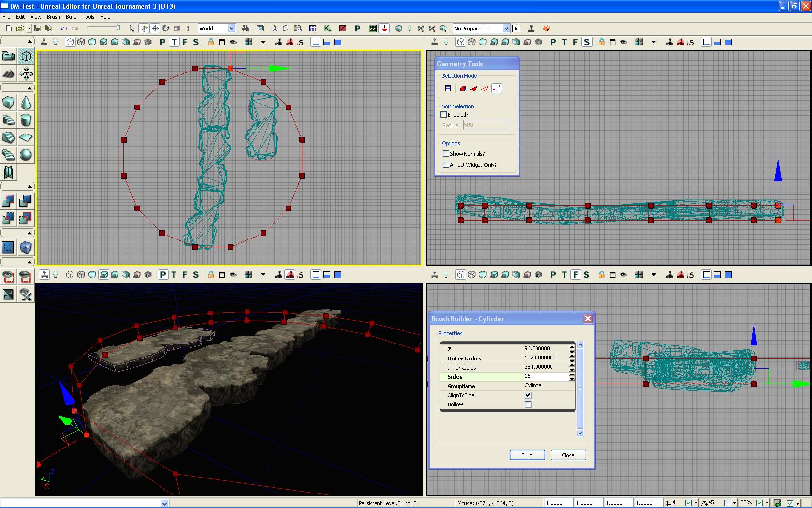This screenshot has width=812, height=508.
Task: Open the World coordinate system dropdown
Action: click(232, 29)
